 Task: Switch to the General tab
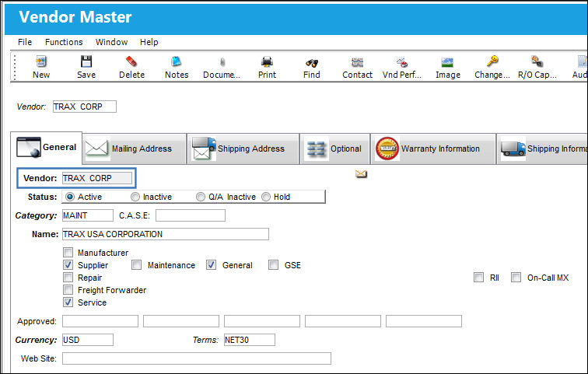[x=46, y=147]
